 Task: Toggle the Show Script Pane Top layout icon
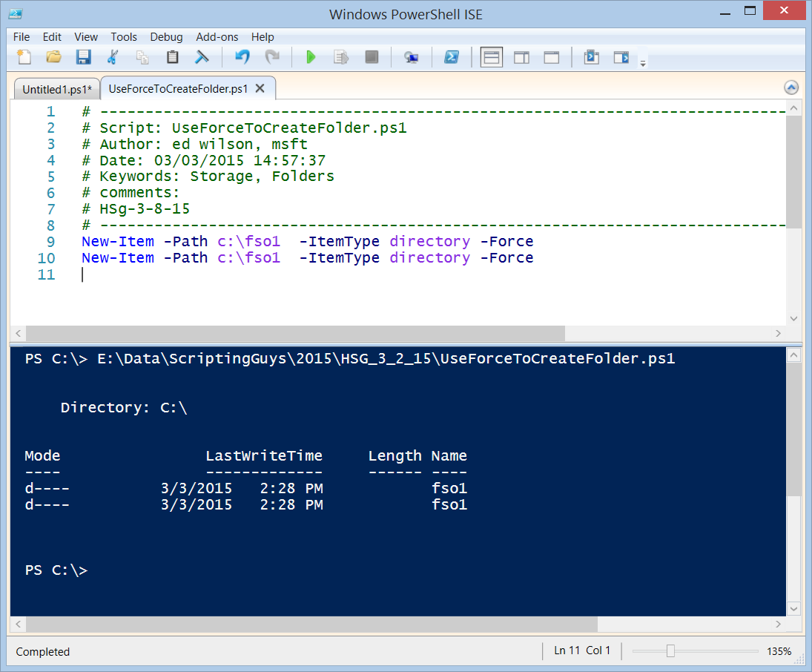[491, 57]
